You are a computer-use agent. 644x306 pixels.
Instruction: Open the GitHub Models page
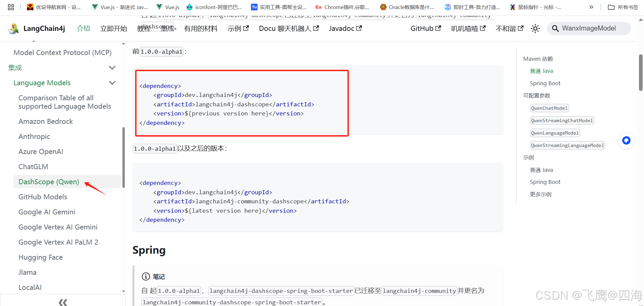[43, 197]
